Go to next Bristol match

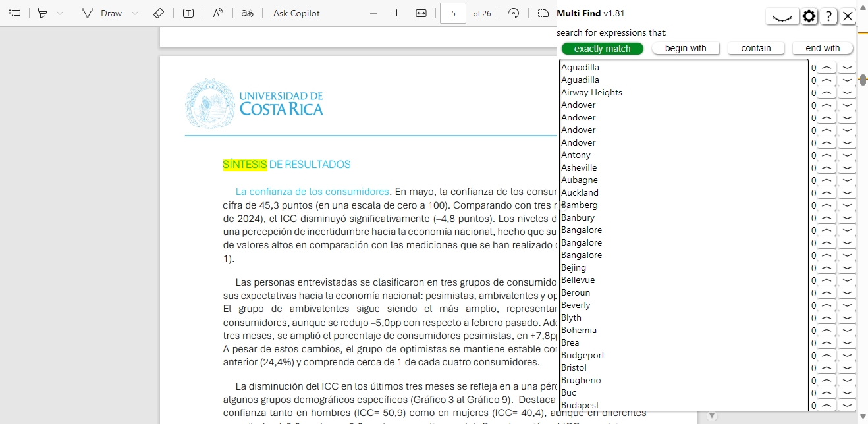tap(847, 368)
